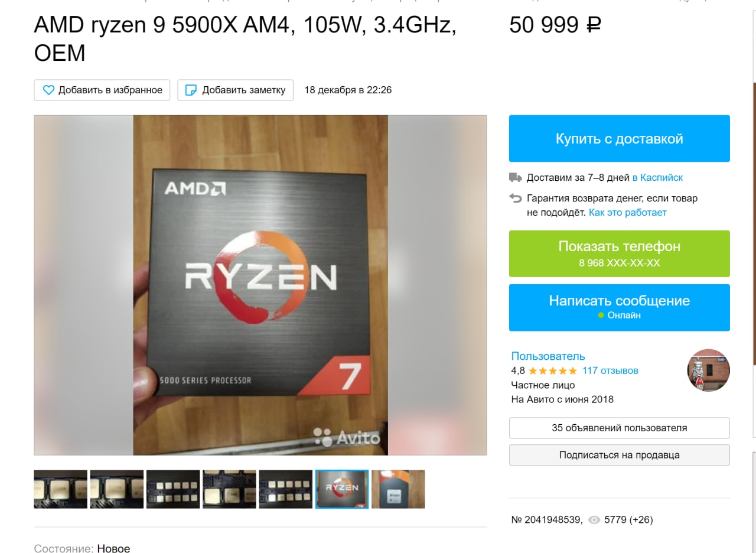The width and height of the screenshot is (756, 553).
Task: Select the first CPU photo thumbnail
Action: point(60,489)
